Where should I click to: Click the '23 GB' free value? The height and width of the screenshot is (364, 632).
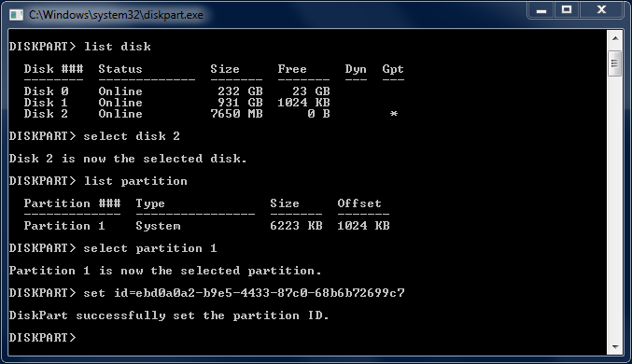(x=311, y=91)
